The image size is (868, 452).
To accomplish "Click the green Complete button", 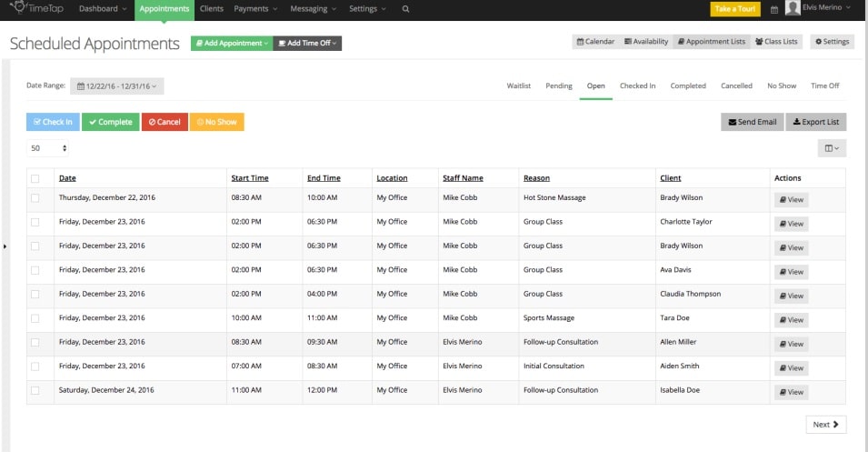I will [111, 122].
